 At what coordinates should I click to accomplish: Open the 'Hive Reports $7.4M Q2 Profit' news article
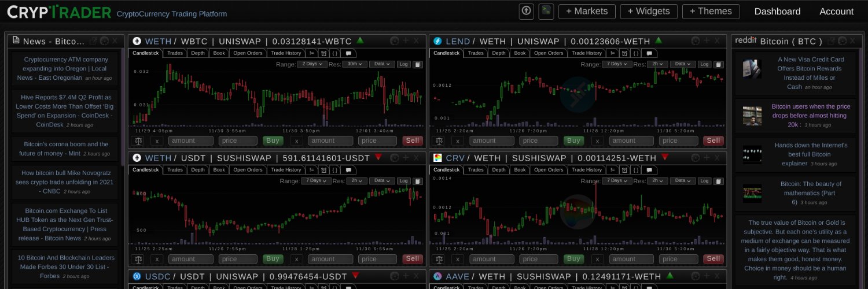pyautogui.click(x=64, y=111)
